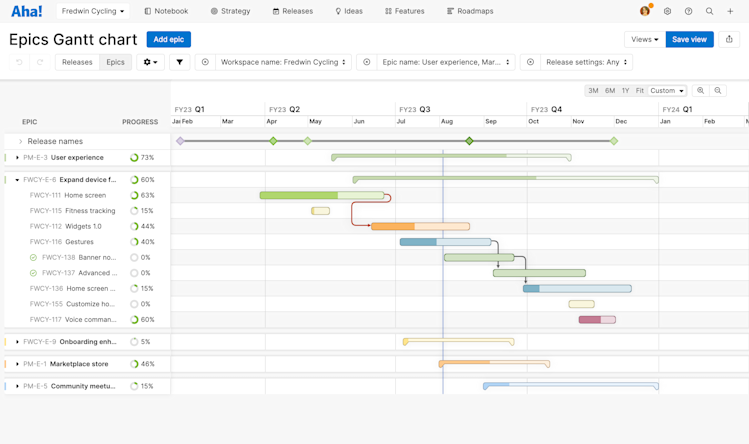Image resolution: width=749 pixels, height=444 pixels.
Task: Open account settings gear icon
Action: point(667,11)
